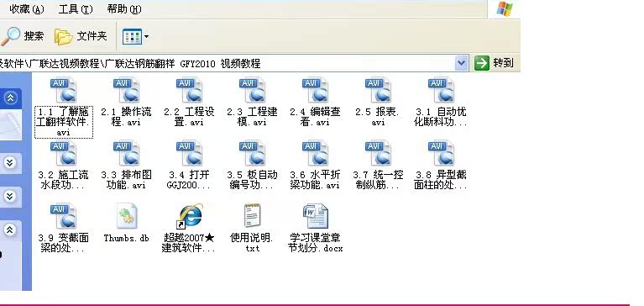Expand the address bar dropdown arrow
This screenshot has height=306, width=644.
(461, 63)
